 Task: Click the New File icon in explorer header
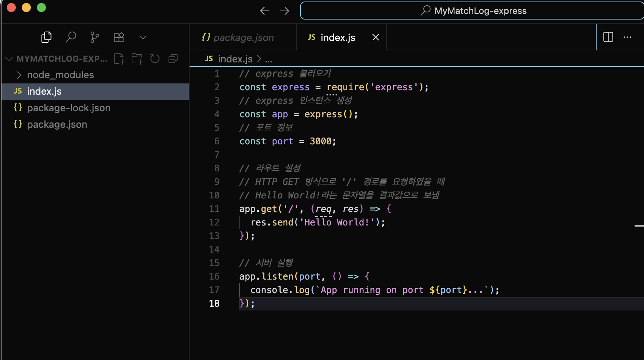[119, 59]
